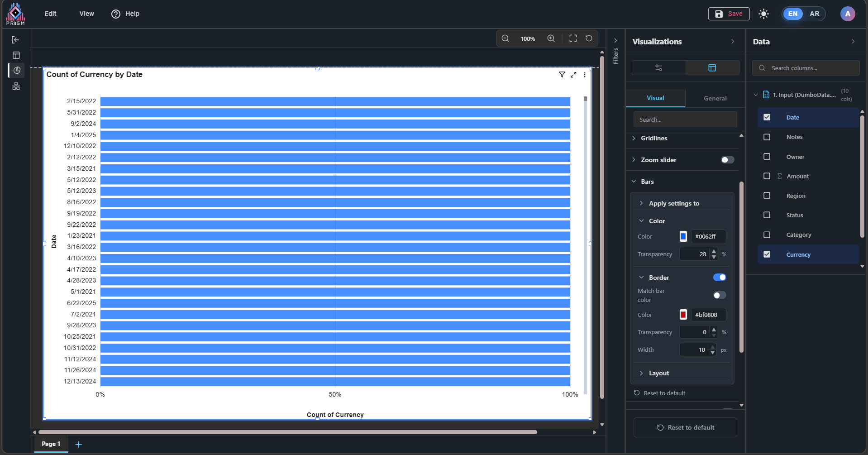868x455 pixels.
Task: Enable the Zoom slider toggle
Action: [x=727, y=160]
